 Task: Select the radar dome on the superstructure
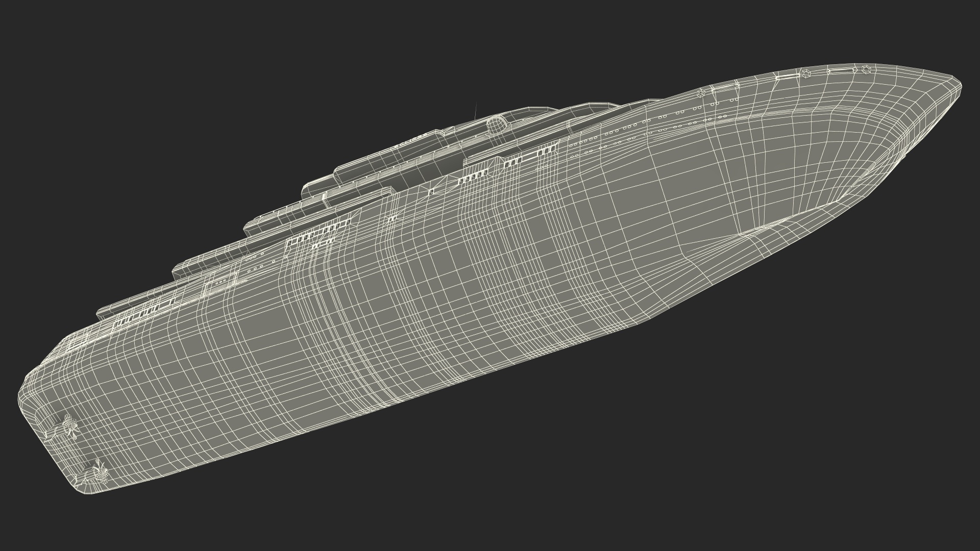[496, 123]
